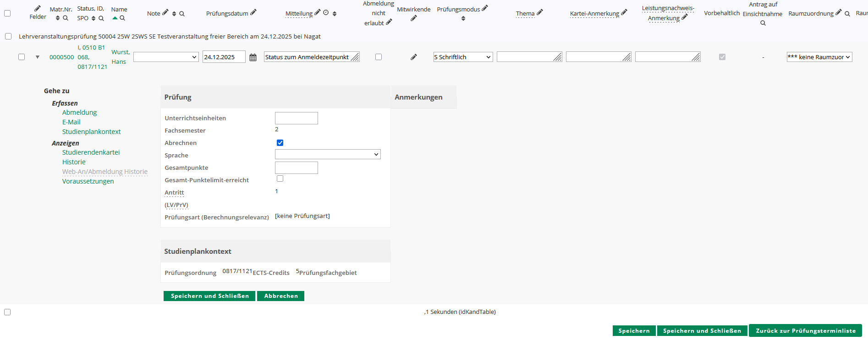Viewport: 868px width, 341px height.
Task: Open the Sprache dropdown
Action: [328, 155]
